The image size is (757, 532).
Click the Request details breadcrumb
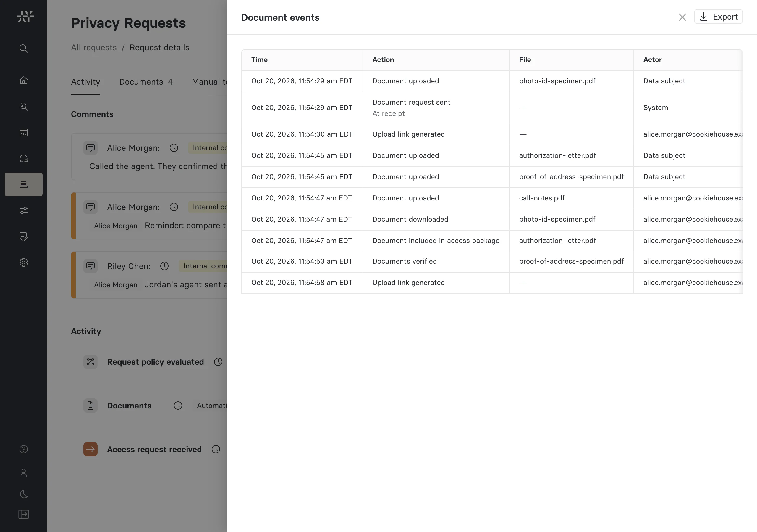tap(159, 48)
